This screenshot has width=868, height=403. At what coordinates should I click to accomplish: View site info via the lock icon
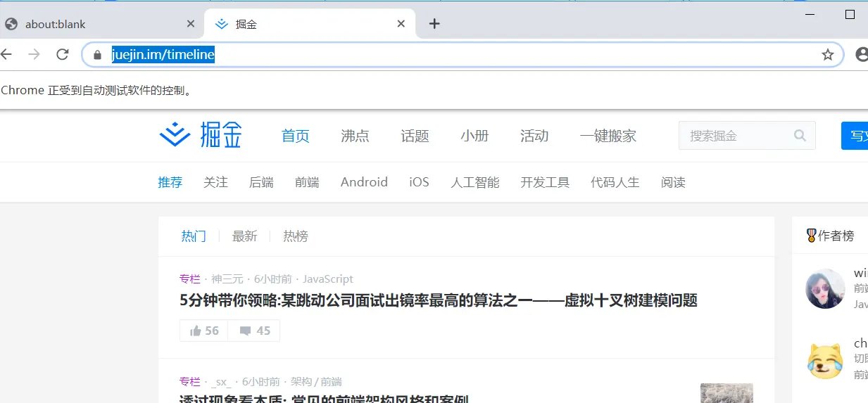click(x=98, y=54)
